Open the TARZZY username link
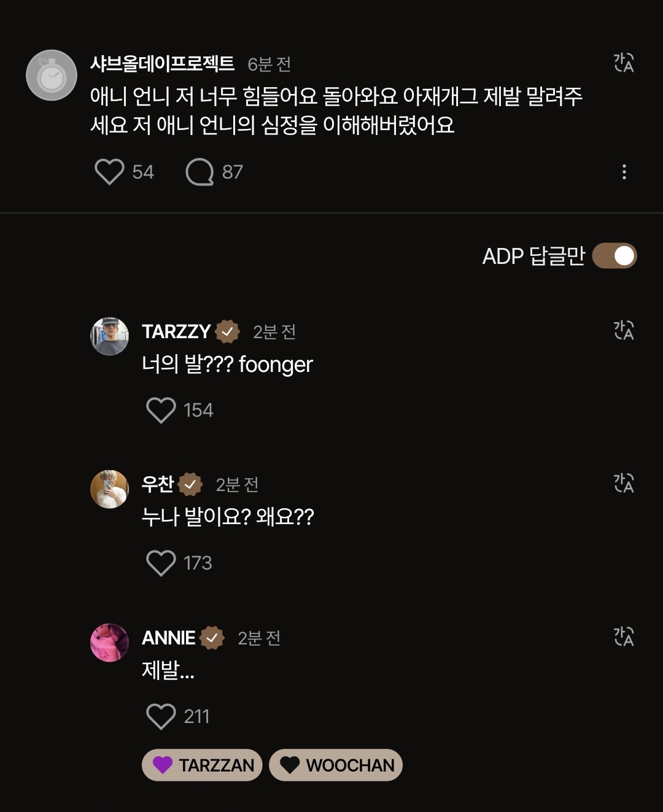Screen dimensions: 663x812 click(176, 331)
